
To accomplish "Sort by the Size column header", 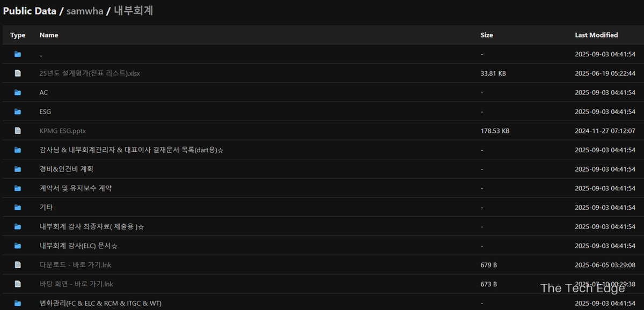I will pyautogui.click(x=487, y=35).
